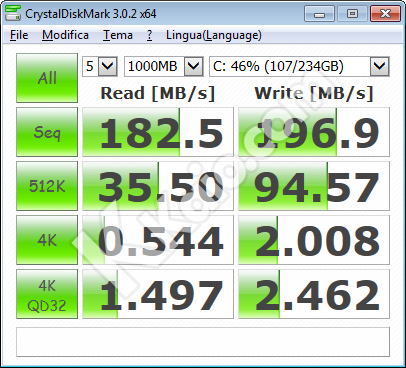Click Seq write result 196.9
This screenshot has height=368, width=406.
[314, 132]
